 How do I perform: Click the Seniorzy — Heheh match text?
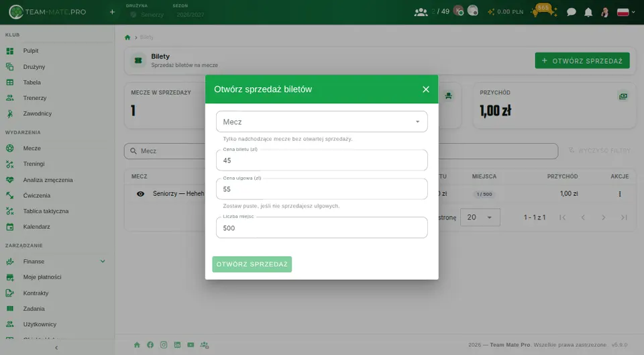click(x=178, y=193)
